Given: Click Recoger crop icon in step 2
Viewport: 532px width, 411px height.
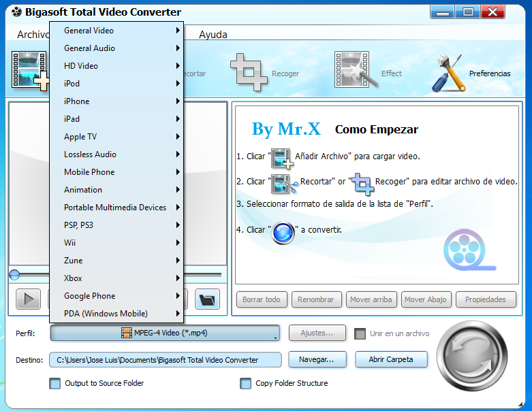Looking at the screenshot, I should coord(362,184).
